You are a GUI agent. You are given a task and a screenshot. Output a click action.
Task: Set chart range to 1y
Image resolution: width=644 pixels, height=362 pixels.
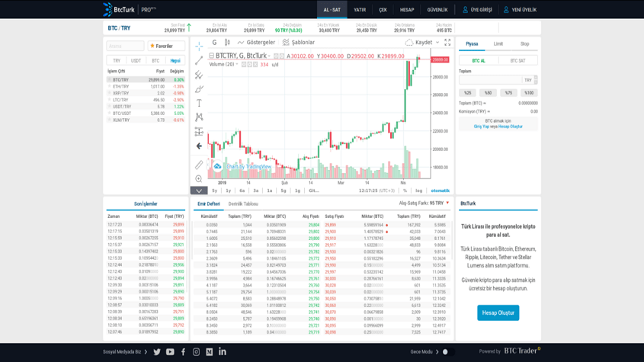pos(229,191)
